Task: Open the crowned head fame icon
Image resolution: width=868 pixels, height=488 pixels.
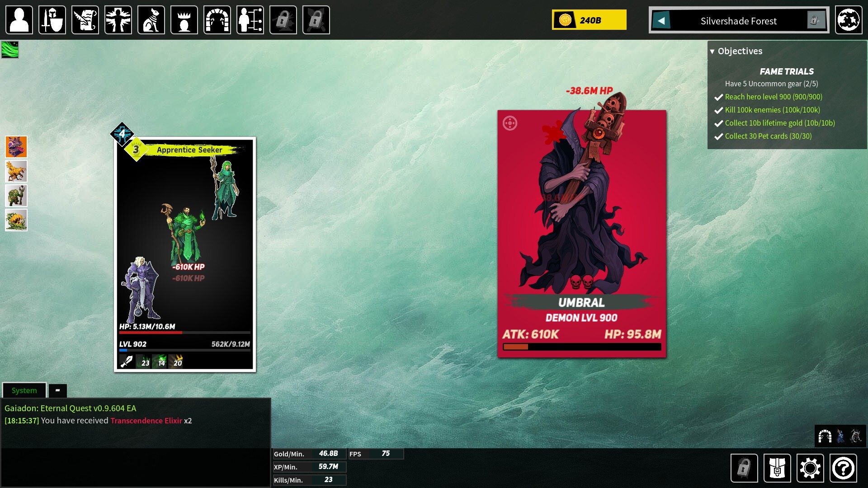Action: 184,20
